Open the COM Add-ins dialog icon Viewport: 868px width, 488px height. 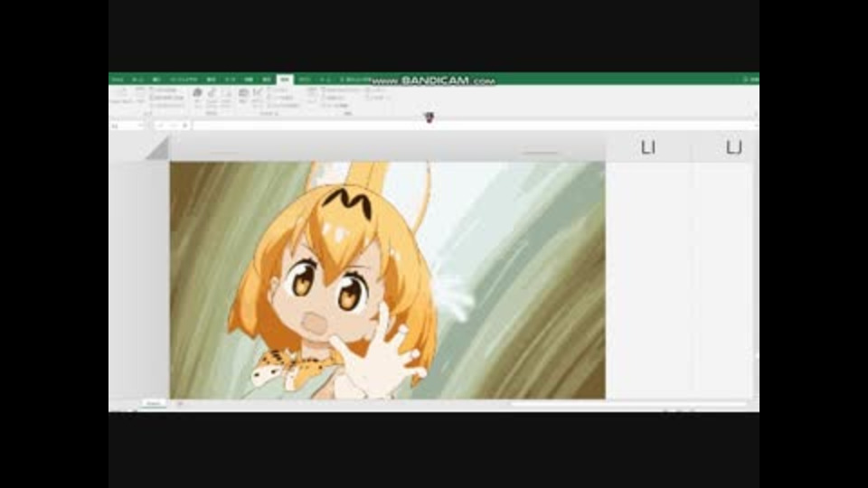click(226, 97)
